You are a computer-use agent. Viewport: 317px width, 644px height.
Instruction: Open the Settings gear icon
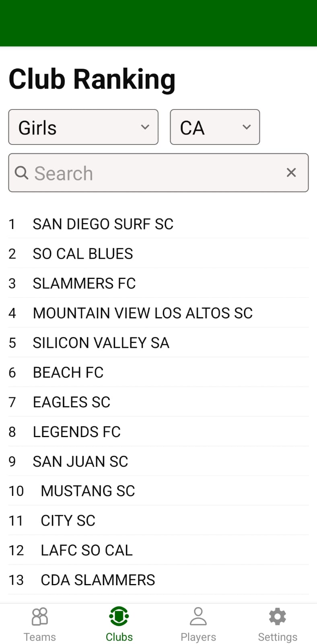[x=277, y=617]
